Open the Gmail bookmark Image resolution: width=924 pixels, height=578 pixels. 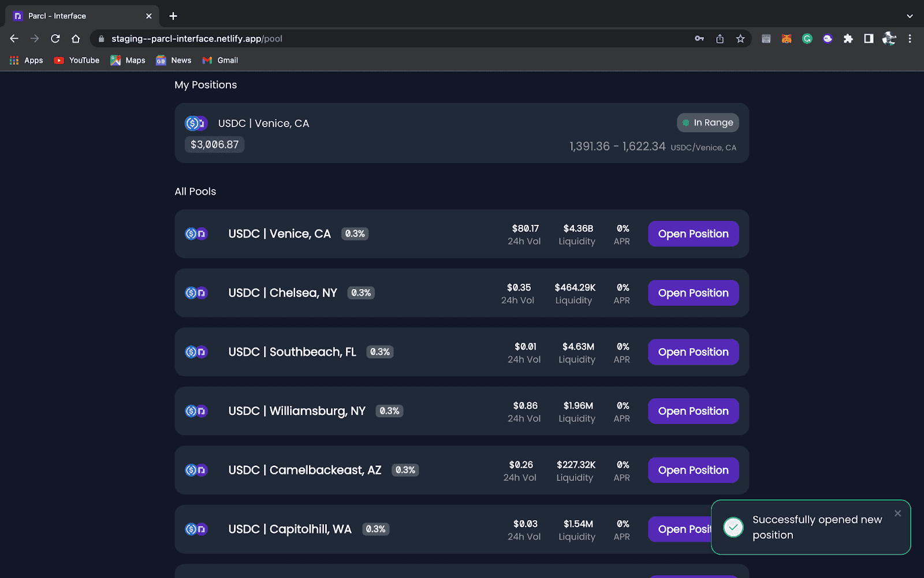[x=221, y=60]
